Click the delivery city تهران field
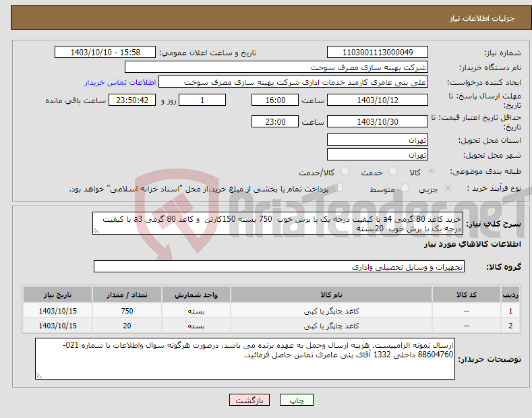 [378, 154]
